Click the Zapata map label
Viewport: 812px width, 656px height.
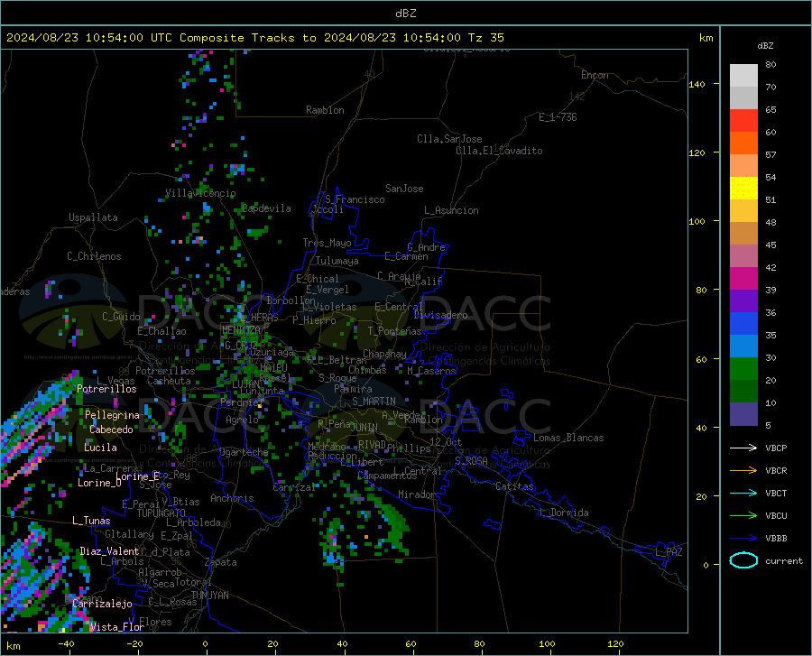(221, 562)
